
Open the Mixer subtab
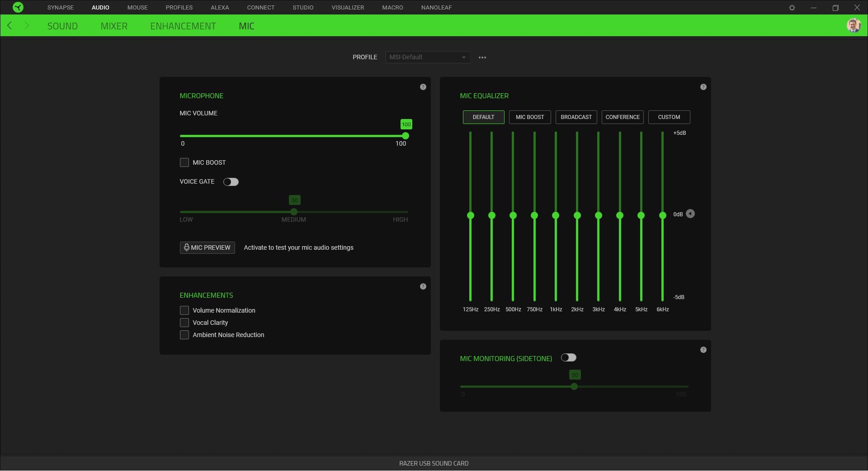coord(114,26)
